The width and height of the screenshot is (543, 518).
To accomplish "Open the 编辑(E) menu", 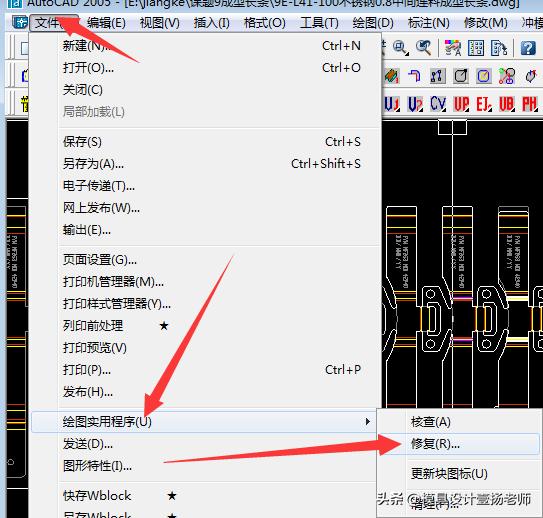I will click(106, 23).
